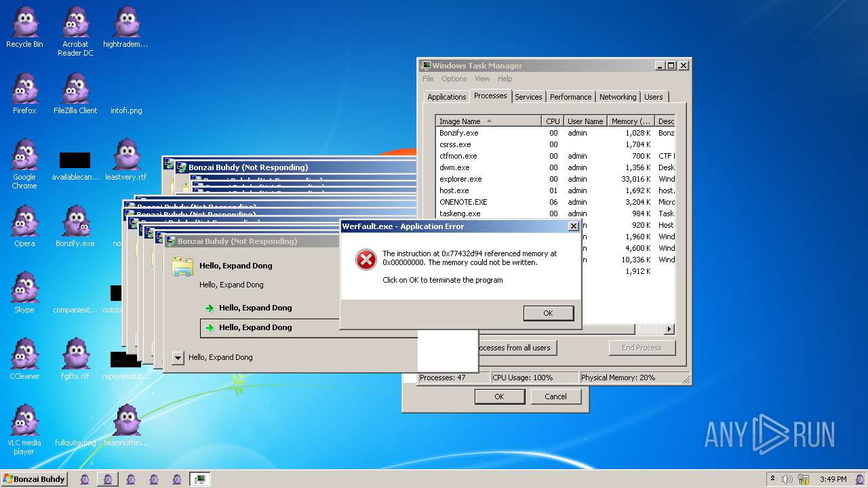Switch to the Applications tab
868x488 pixels.
446,97
